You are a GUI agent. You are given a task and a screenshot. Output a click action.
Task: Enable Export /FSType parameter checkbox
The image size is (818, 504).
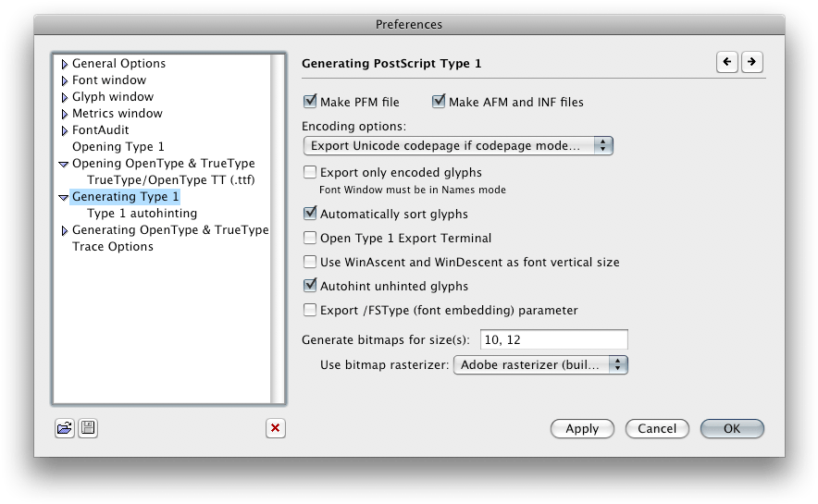[311, 311]
